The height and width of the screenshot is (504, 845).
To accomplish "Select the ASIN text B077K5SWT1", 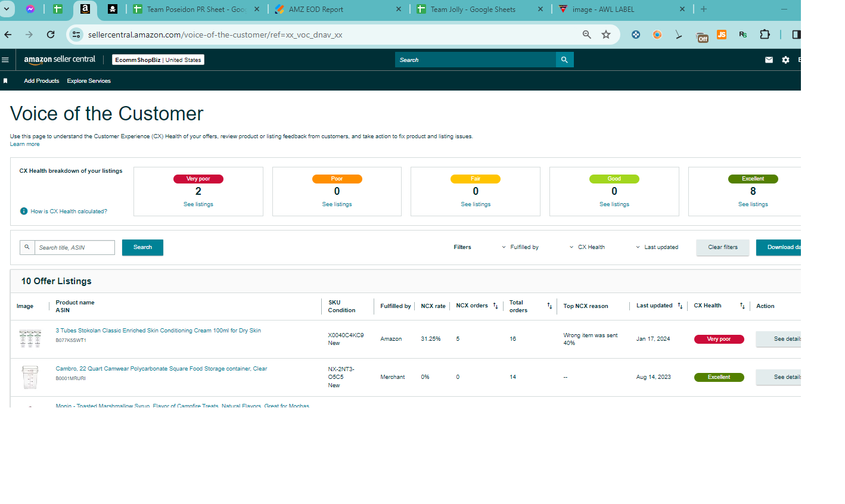I will 71,341.
